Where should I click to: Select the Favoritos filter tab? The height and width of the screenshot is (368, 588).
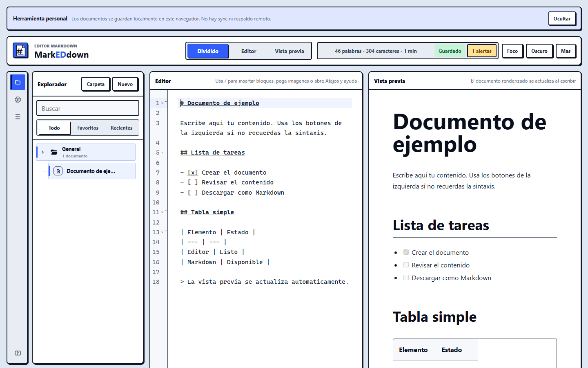click(88, 128)
